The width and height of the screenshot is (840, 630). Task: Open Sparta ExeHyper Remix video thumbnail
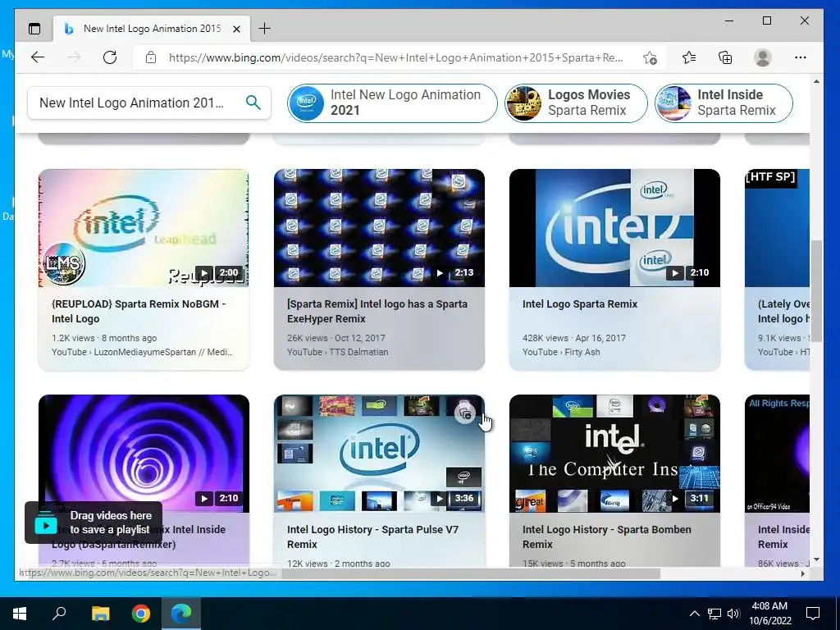tap(379, 228)
